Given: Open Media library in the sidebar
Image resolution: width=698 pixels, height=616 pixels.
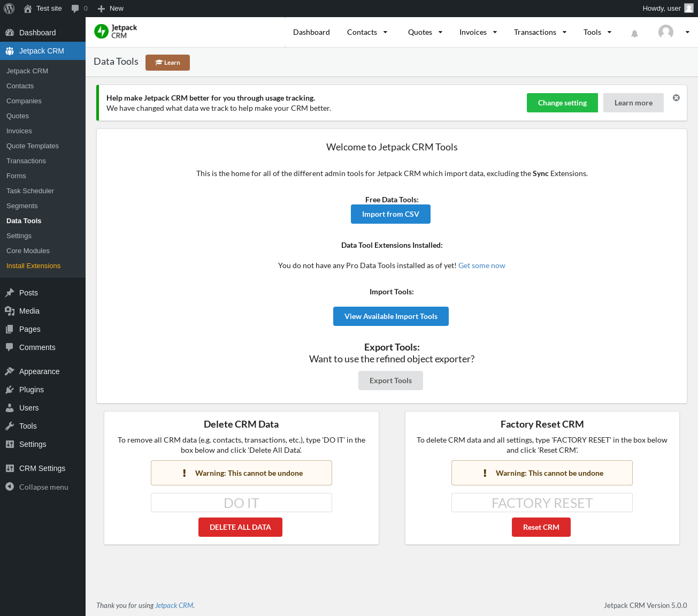Looking at the screenshot, I should tap(43, 311).
